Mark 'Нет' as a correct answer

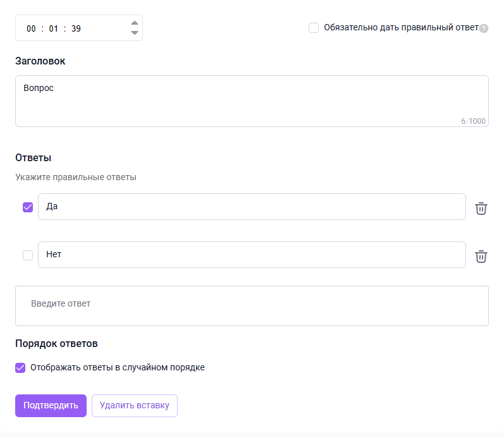(28, 255)
